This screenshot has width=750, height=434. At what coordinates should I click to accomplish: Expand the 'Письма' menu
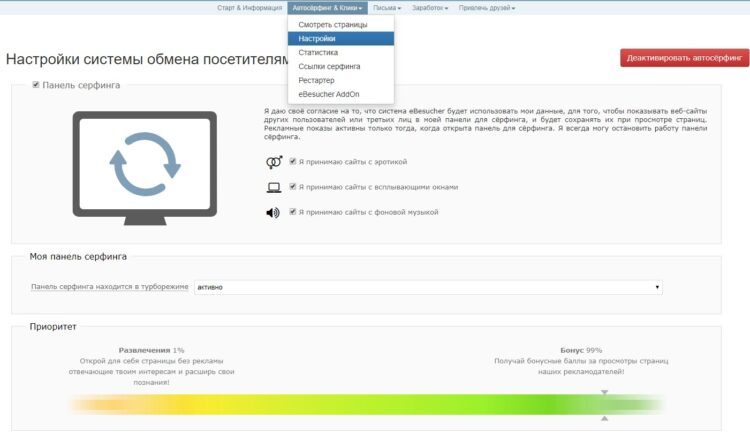(387, 8)
